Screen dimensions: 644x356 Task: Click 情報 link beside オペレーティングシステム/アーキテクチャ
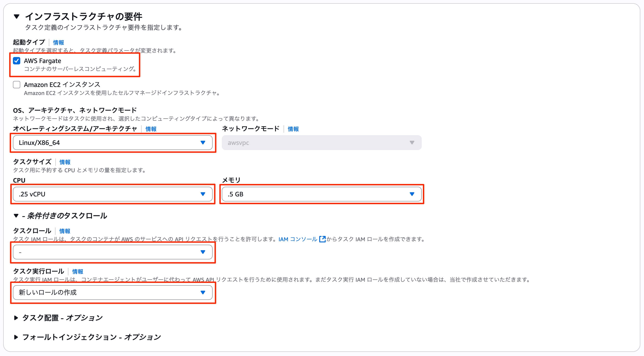click(x=151, y=129)
